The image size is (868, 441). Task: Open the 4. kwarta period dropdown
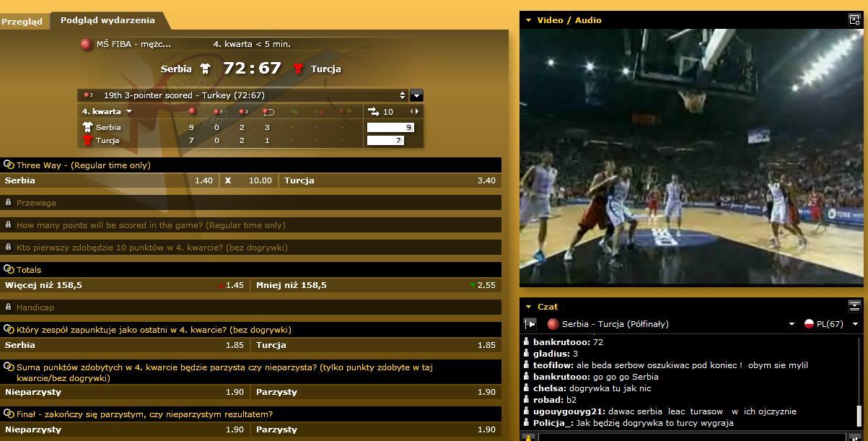(x=108, y=112)
